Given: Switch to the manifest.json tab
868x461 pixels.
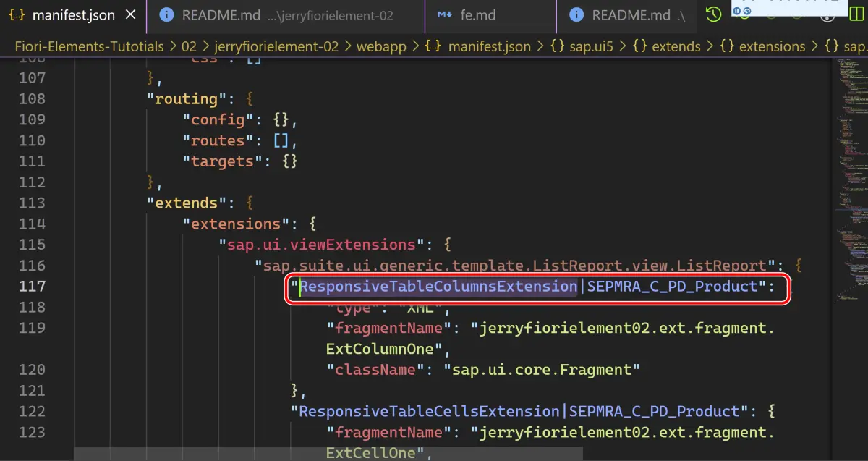Looking at the screenshot, I should (72, 15).
